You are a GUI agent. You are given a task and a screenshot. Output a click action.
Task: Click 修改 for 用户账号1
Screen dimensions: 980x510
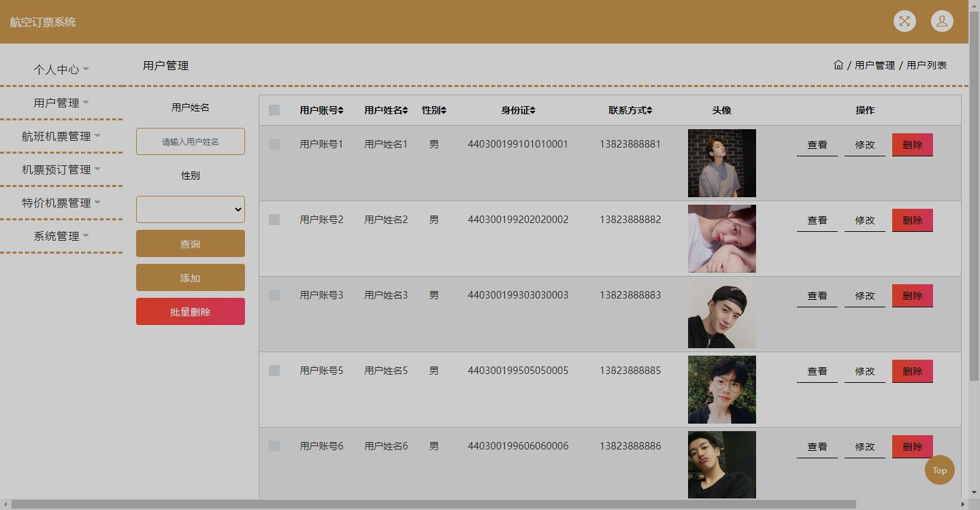point(865,145)
